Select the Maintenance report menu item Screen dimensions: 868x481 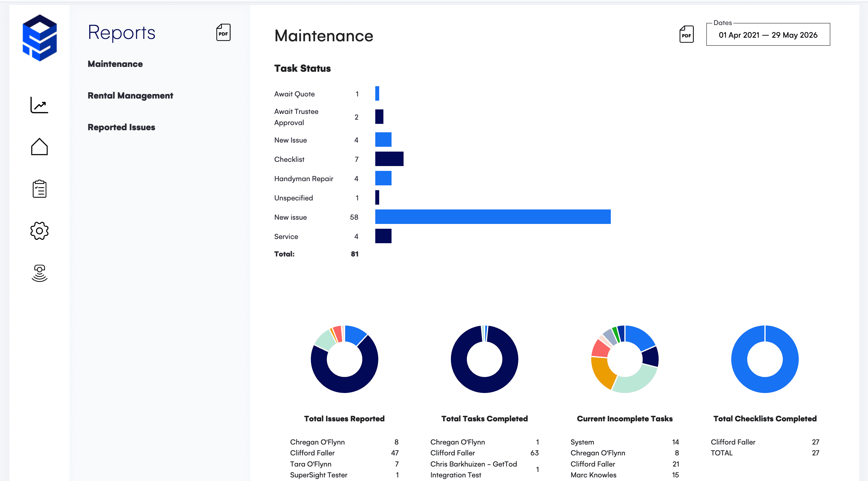coord(115,64)
